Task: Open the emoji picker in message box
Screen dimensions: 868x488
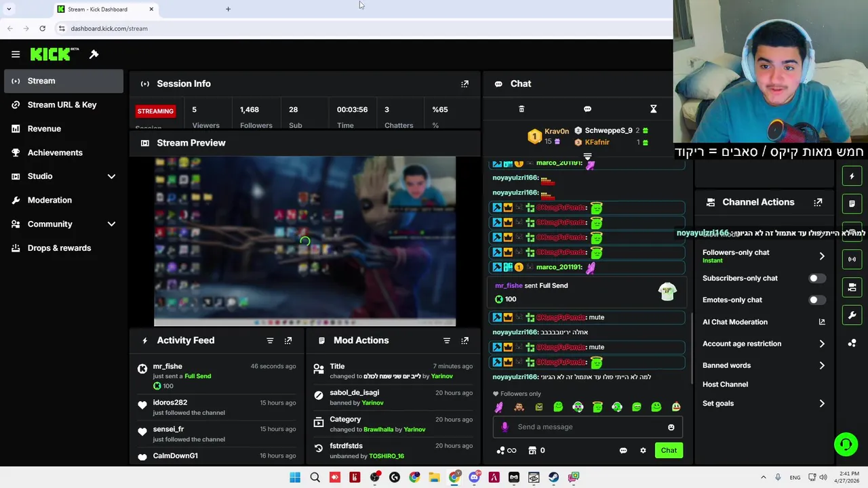Action: click(671, 427)
